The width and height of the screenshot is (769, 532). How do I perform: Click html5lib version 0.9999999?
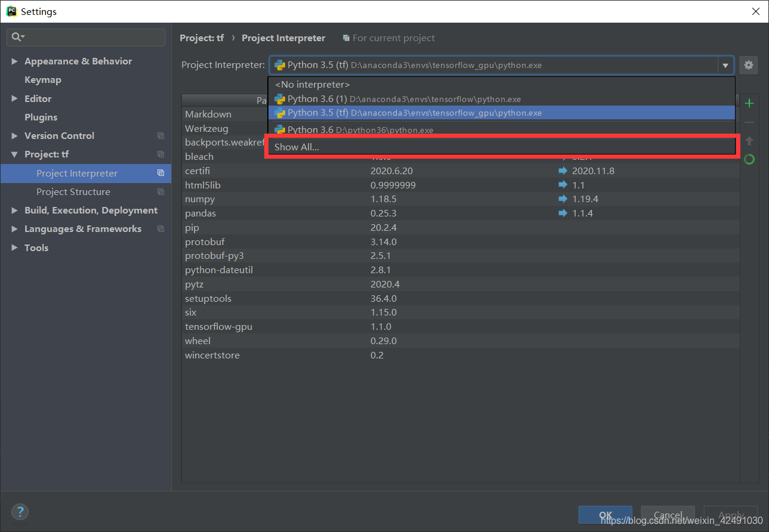tap(393, 185)
